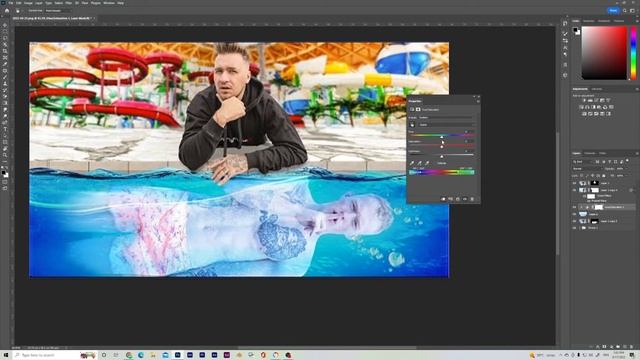Open the Properties panel flyout menu
Image resolution: width=640 pixels, height=360 pixels.
pos(478,101)
